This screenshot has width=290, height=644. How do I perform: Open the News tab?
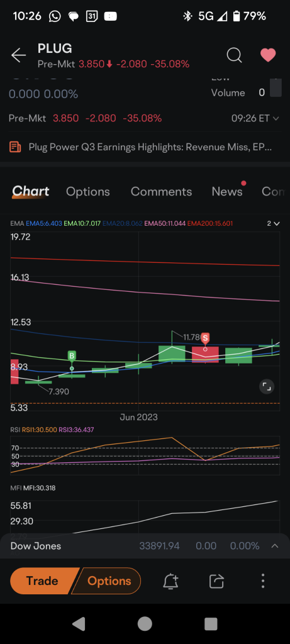[227, 192]
